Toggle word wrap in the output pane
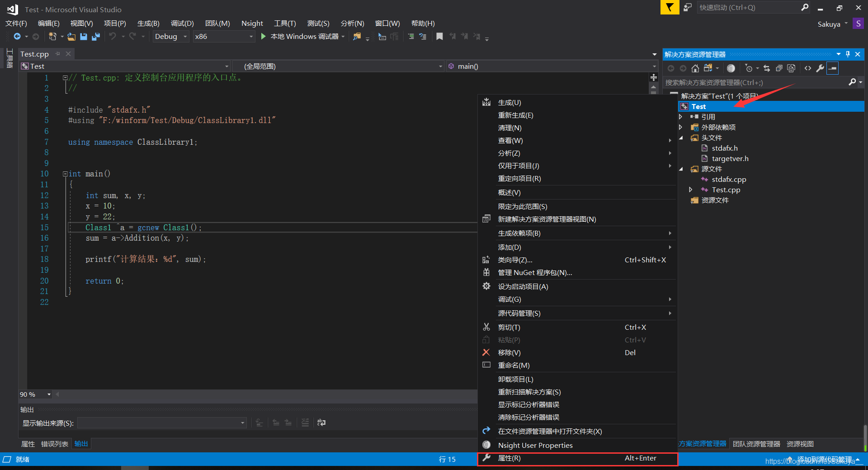The width and height of the screenshot is (868, 470). (x=321, y=423)
